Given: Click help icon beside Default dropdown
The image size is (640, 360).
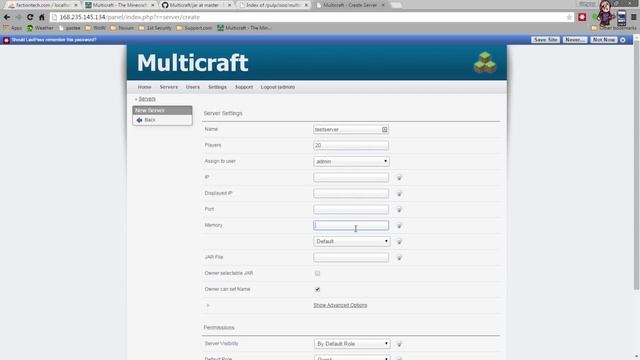Looking at the screenshot, I should pos(399,242).
